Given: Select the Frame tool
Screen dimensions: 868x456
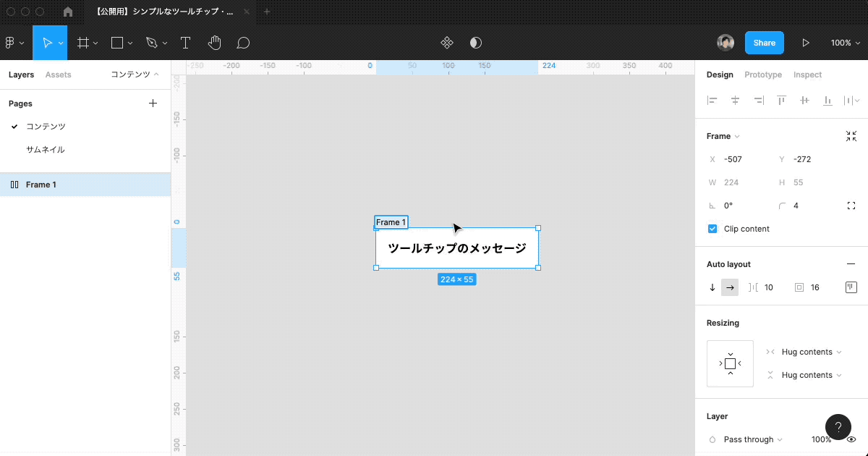Looking at the screenshot, I should 82,42.
